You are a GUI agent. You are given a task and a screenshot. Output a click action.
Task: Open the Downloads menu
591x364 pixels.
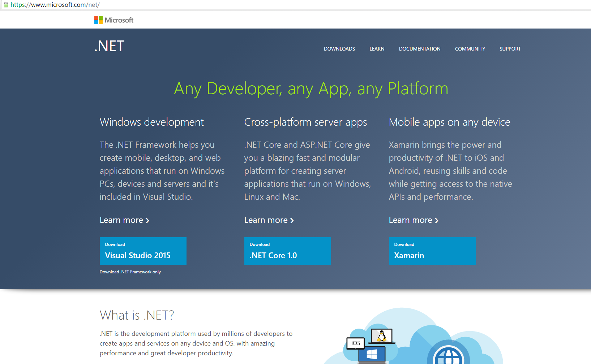pyautogui.click(x=339, y=49)
